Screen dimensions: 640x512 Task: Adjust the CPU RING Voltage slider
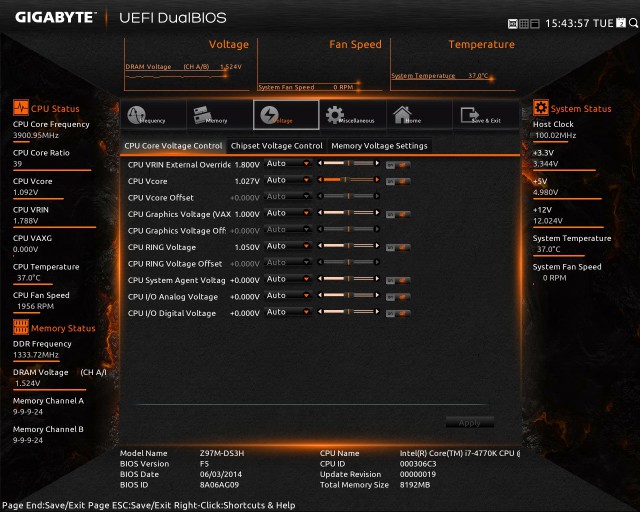(x=349, y=246)
